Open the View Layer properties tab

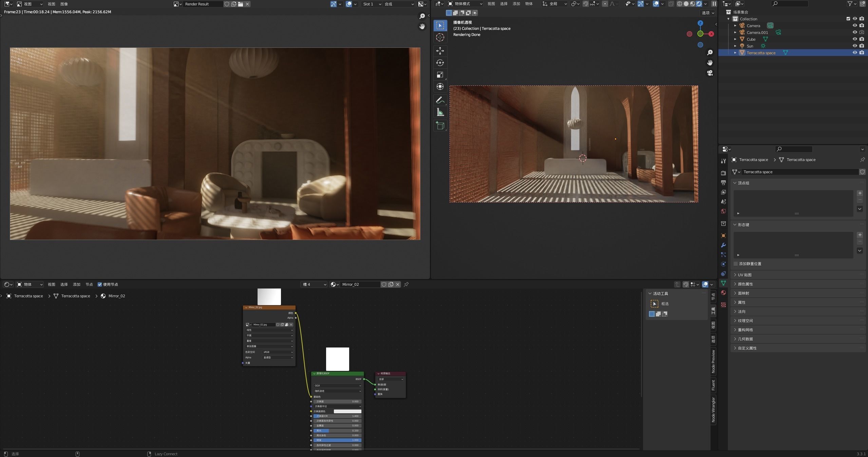pyautogui.click(x=723, y=192)
